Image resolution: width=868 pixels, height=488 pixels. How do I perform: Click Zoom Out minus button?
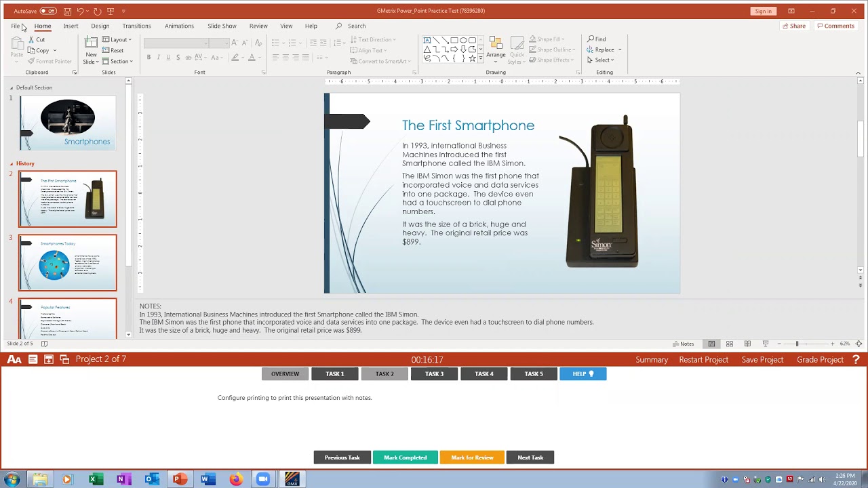(779, 344)
